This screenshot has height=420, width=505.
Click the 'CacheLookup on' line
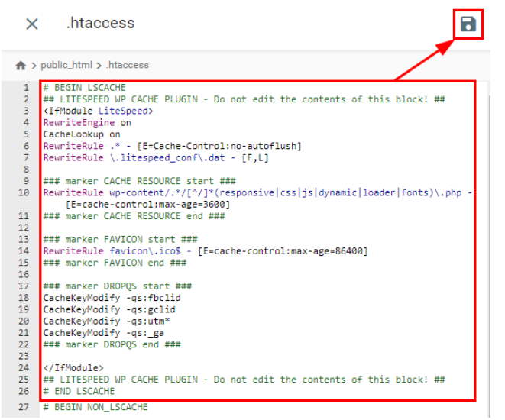[x=82, y=134]
